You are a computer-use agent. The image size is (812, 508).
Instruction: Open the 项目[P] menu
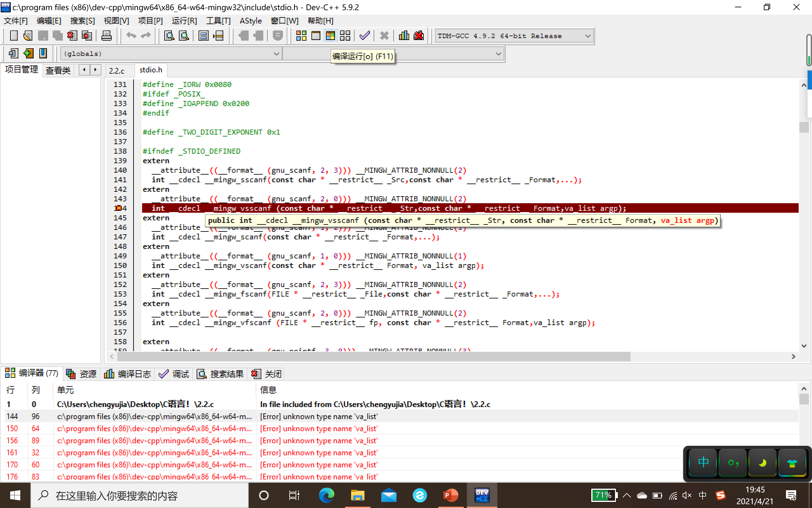(x=150, y=21)
